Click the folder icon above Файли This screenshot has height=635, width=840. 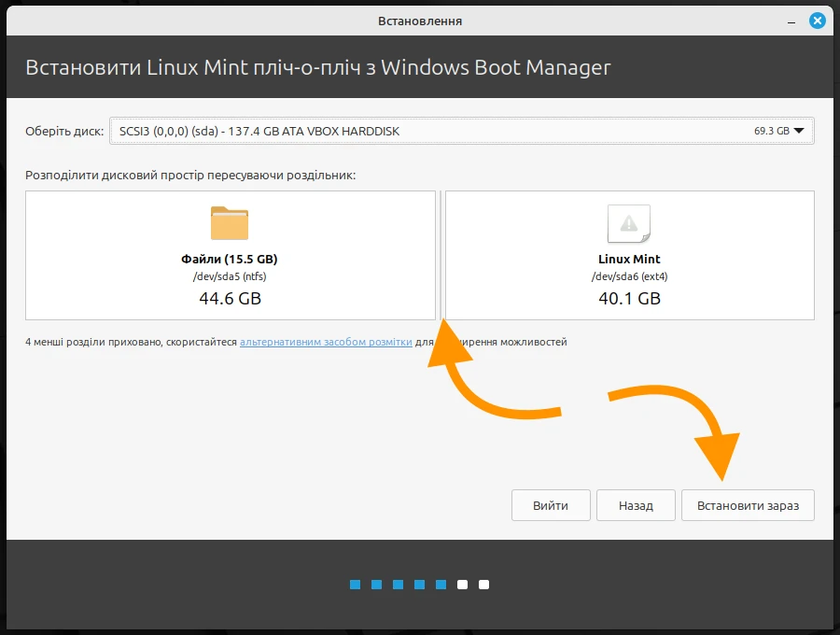click(x=230, y=223)
